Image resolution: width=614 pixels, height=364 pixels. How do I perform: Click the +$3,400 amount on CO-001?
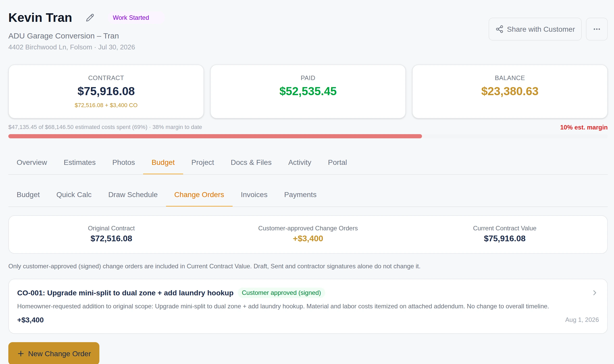tap(30, 320)
